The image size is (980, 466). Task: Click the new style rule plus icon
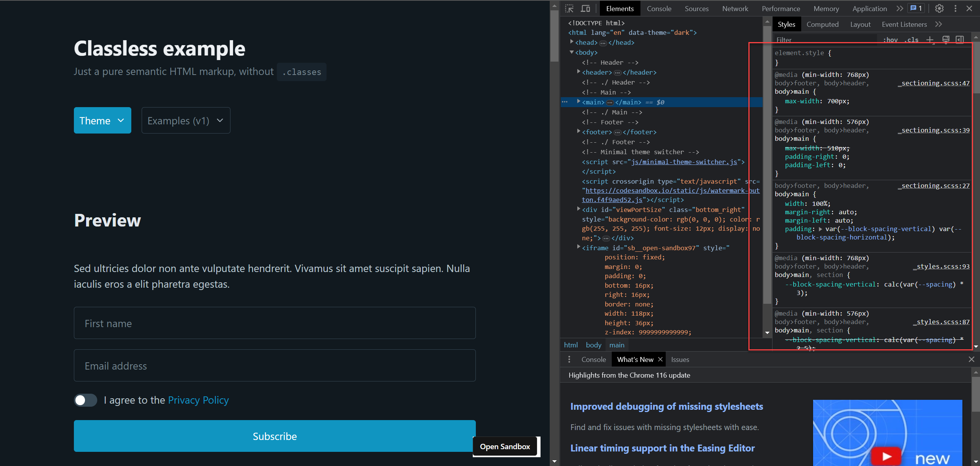point(930,39)
